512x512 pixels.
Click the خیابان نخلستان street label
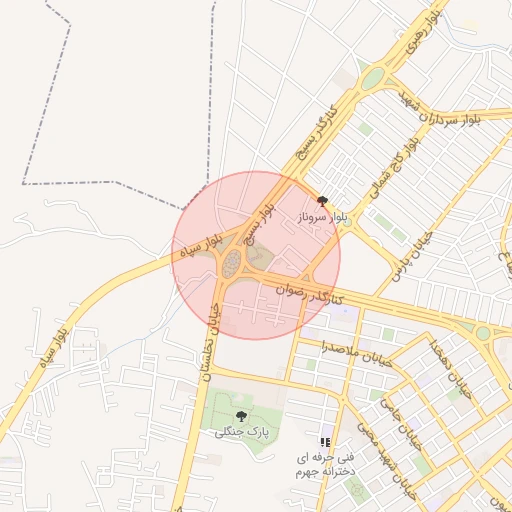209,342
